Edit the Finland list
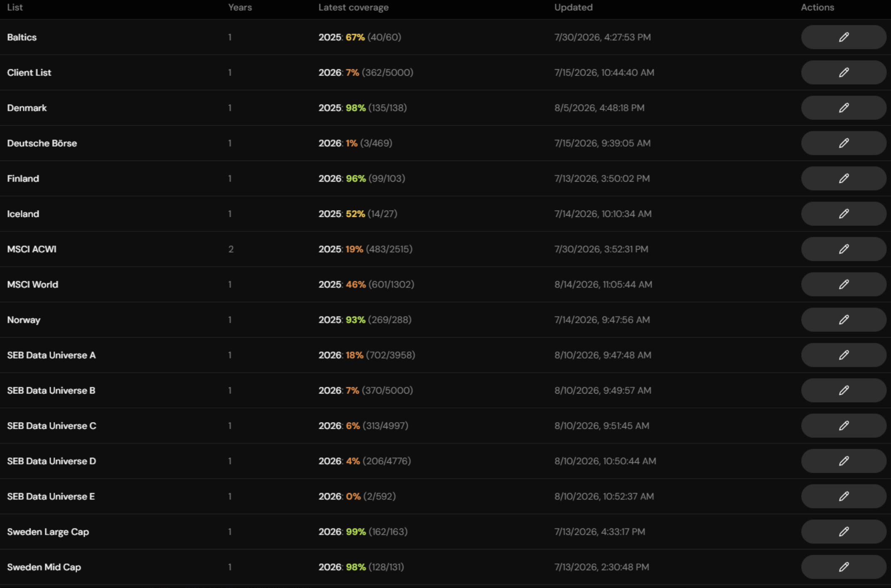Image resolution: width=891 pixels, height=588 pixels. (844, 178)
